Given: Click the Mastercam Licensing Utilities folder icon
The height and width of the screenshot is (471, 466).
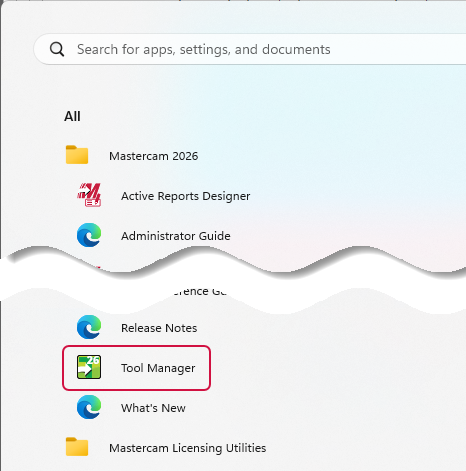Looking at the screenshot, I should point(77,447).
